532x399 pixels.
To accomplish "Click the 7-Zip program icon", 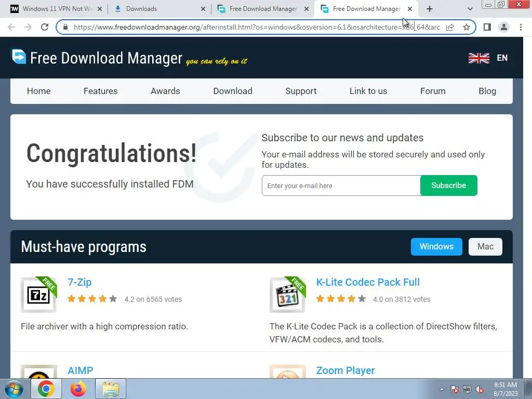I will click(x=38, y=295).
